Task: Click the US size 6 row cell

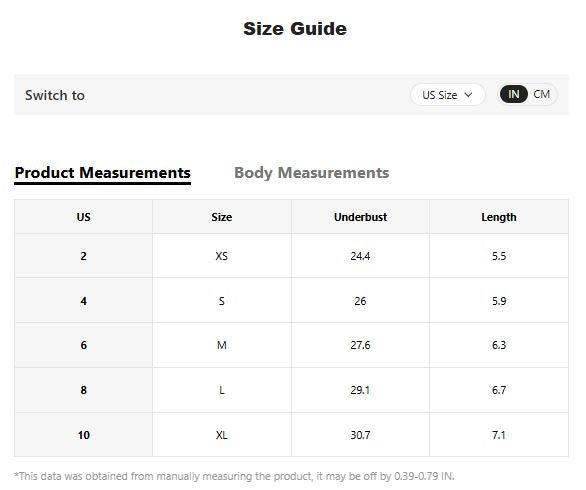Action: 83,345
